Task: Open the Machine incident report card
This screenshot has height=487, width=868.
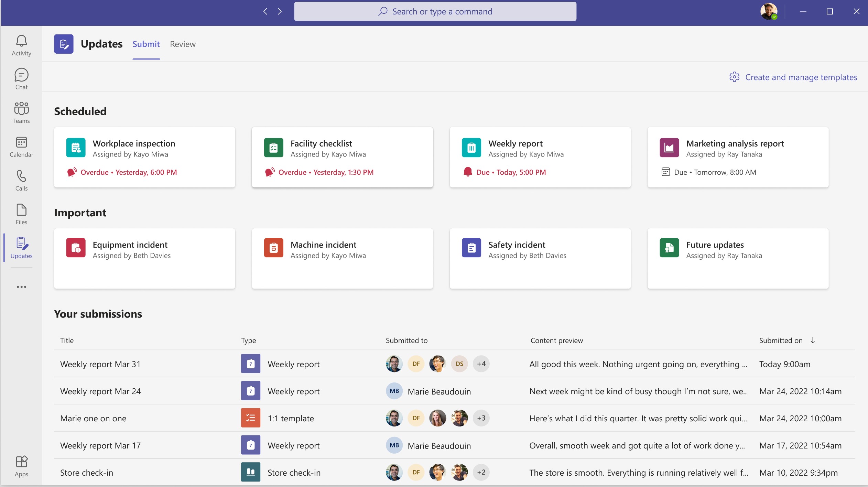Action: (342, 258)
